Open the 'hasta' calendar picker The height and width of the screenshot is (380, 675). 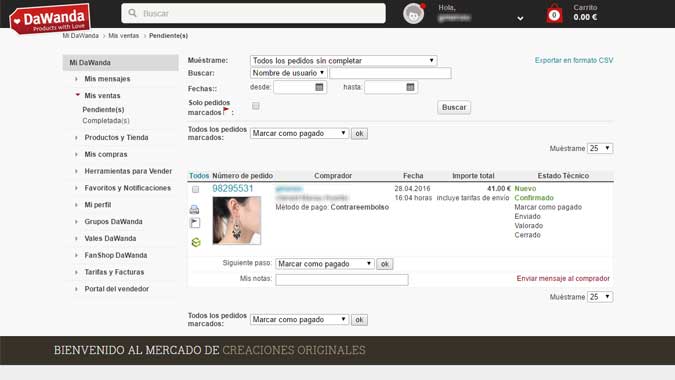click(410, 87)
